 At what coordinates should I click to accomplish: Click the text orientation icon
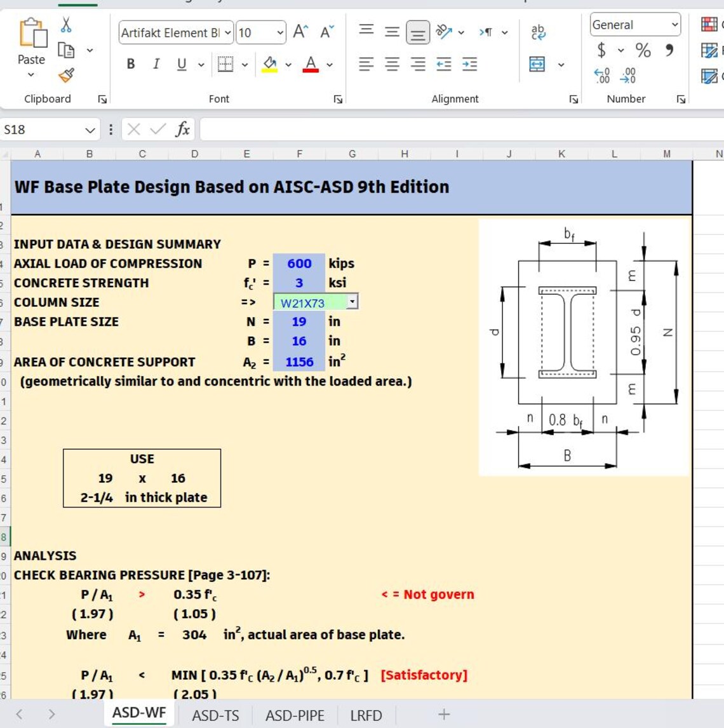(x=444, y=32)
